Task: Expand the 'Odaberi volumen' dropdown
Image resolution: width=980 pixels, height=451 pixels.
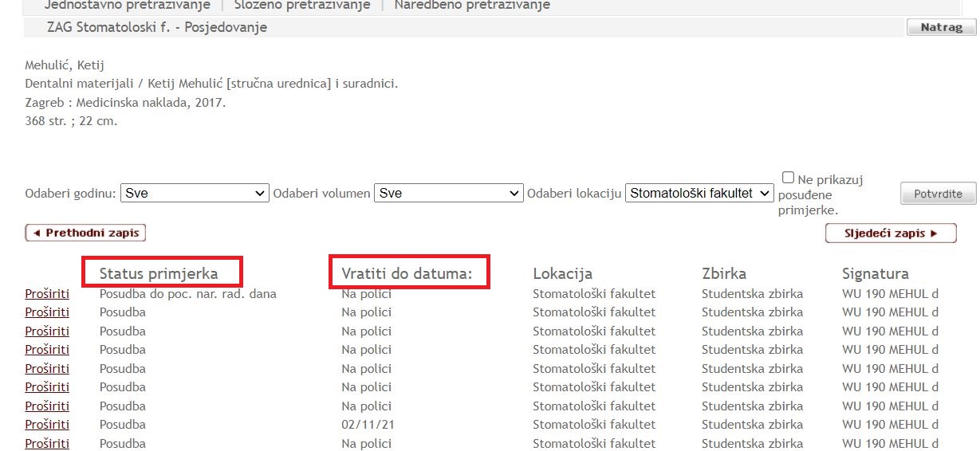Action: (448, 193)
